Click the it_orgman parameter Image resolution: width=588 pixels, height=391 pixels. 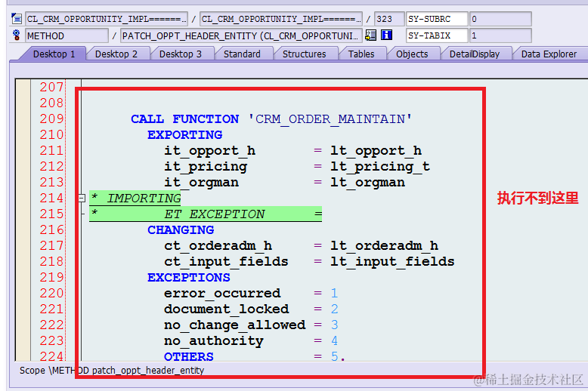tap(201, 183)
